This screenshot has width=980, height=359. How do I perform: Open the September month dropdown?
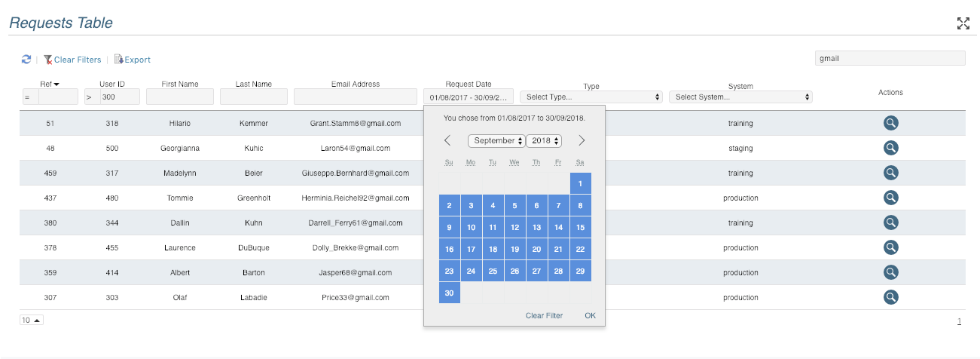[x=496, y=141]
